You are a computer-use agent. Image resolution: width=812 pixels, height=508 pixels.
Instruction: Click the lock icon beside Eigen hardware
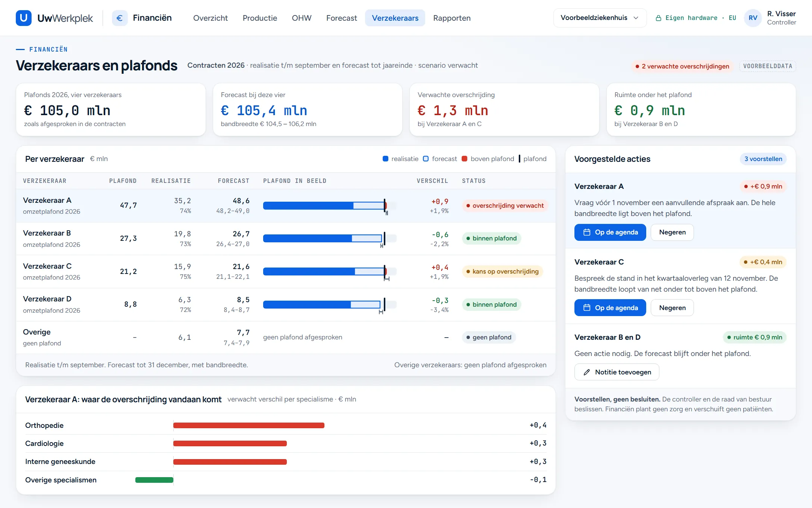658,18
